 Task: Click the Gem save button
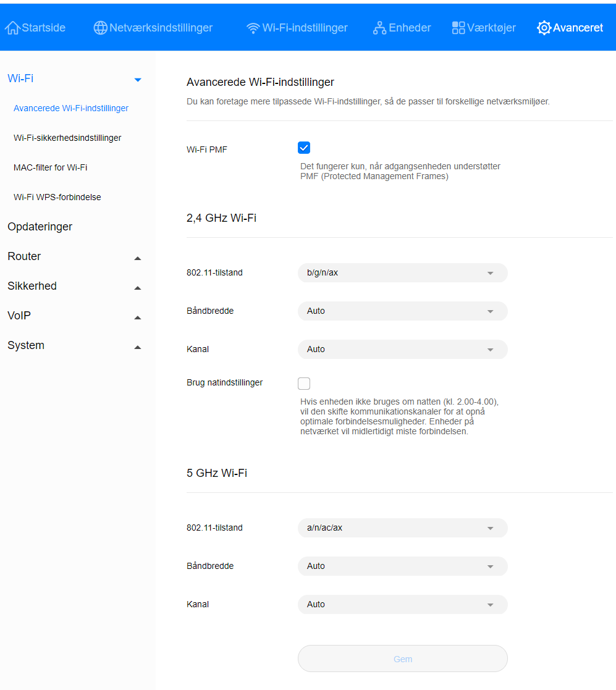coord(403,658)
